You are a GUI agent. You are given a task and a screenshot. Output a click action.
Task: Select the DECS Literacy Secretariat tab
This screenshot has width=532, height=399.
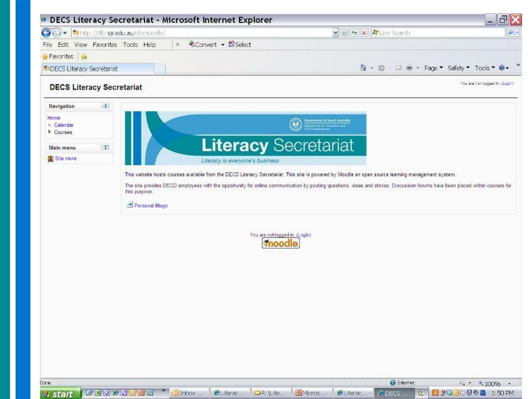(98, 69)
